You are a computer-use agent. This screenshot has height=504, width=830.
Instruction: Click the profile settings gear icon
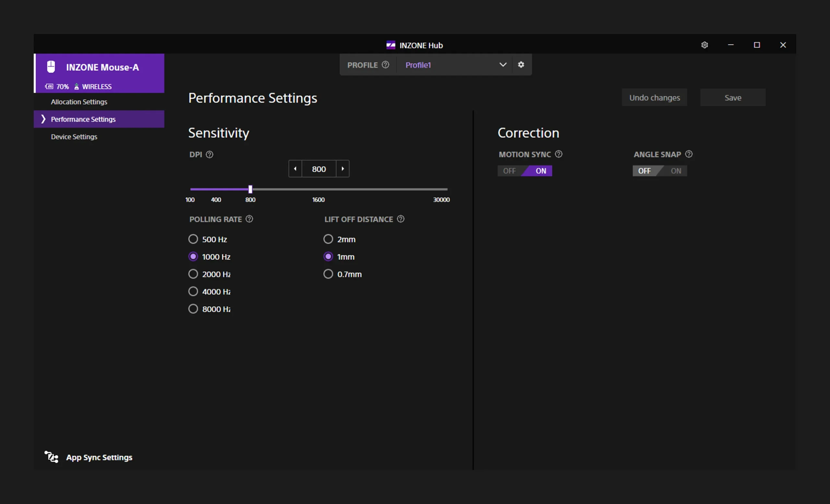[x=521, y=65]
